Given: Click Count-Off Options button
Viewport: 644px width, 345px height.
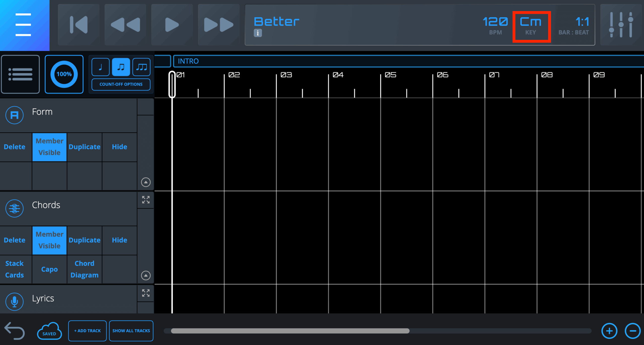Looking at the screenshot, I should tap(121, 84).
